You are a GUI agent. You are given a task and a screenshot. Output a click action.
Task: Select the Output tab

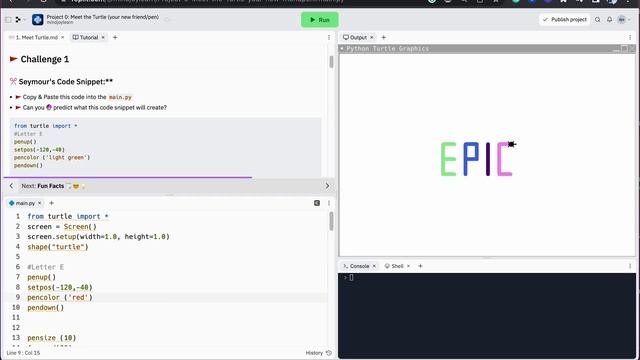pyautogui.click(x=358, y=37)
